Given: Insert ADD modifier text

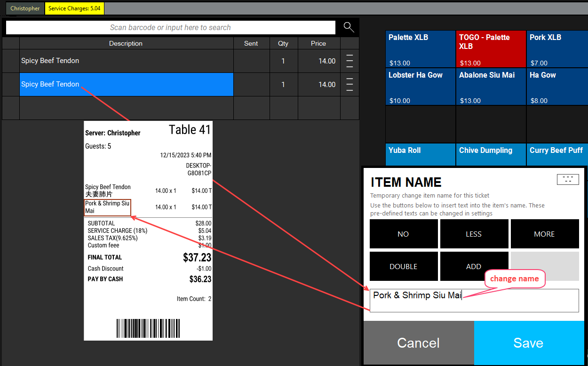Looking at the screenshot, I should coord(474,266).
